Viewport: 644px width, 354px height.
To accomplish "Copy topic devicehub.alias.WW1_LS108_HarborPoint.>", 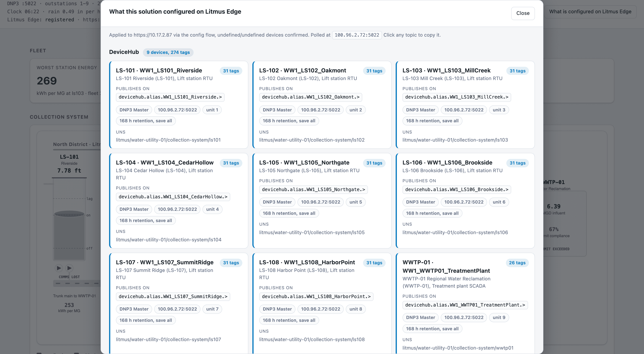I will tap(316, 296).
